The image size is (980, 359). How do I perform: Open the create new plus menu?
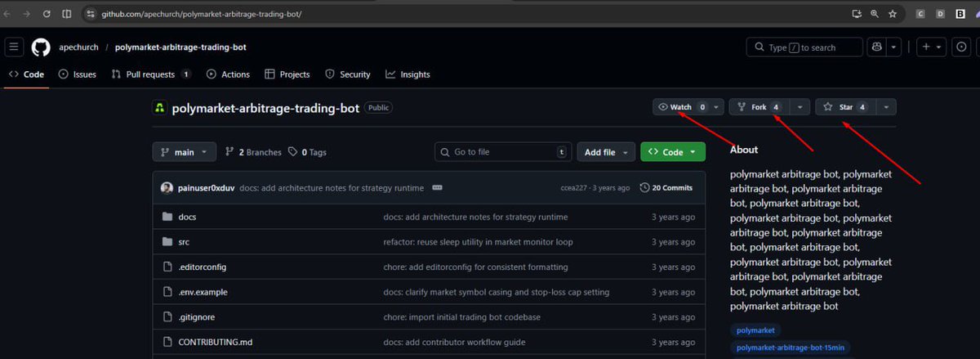point(931,47)
